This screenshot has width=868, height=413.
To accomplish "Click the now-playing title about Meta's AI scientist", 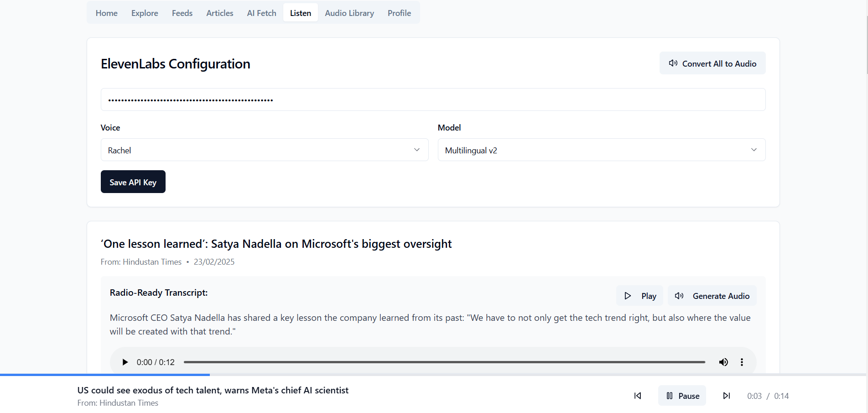I will [x=213, y=390].
